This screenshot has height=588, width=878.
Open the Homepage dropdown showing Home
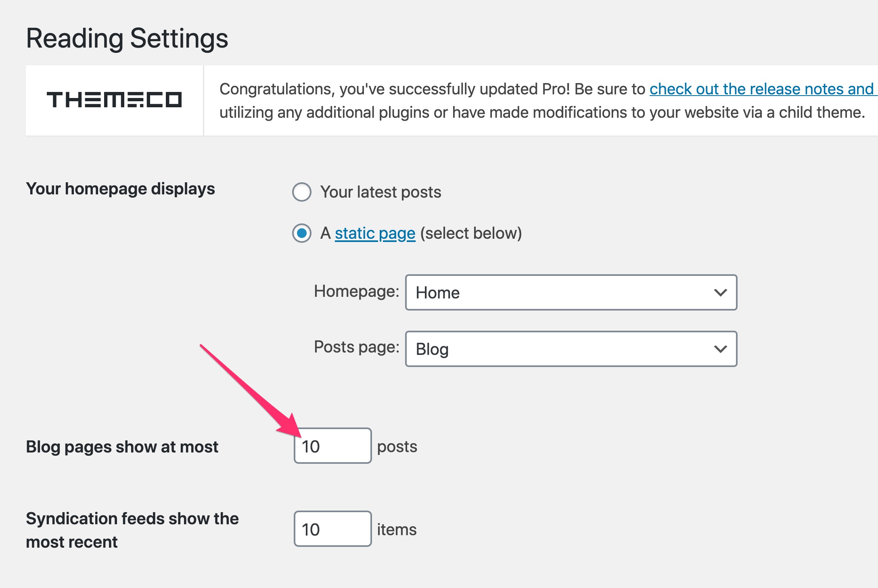coord(571,292)
